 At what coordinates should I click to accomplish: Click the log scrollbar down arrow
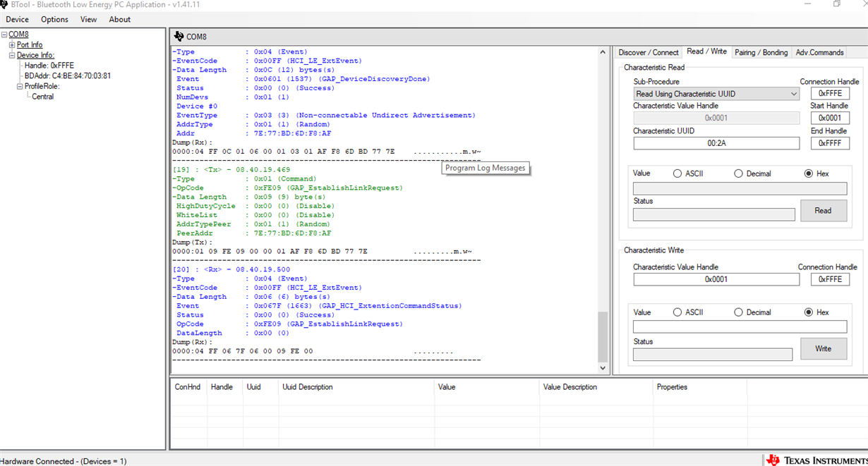pyautogui.click(x=602, y=368)
